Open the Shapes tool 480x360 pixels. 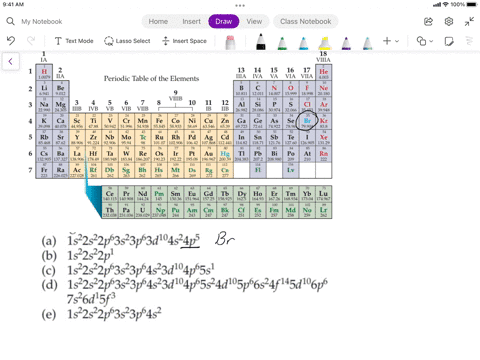coord(421,41)
